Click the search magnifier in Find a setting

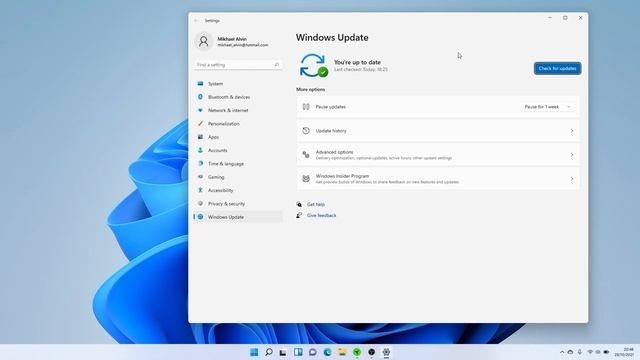pos(276,64)
